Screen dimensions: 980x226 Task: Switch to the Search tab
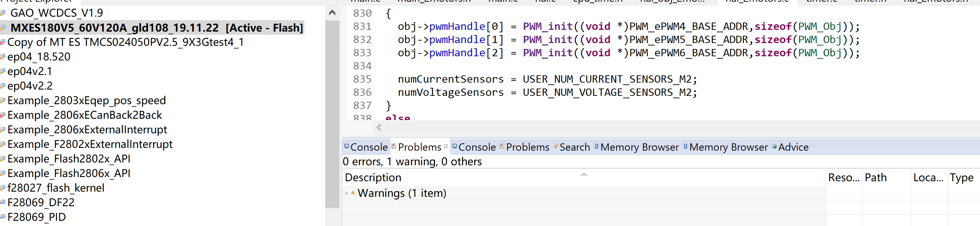click(574, 147)
